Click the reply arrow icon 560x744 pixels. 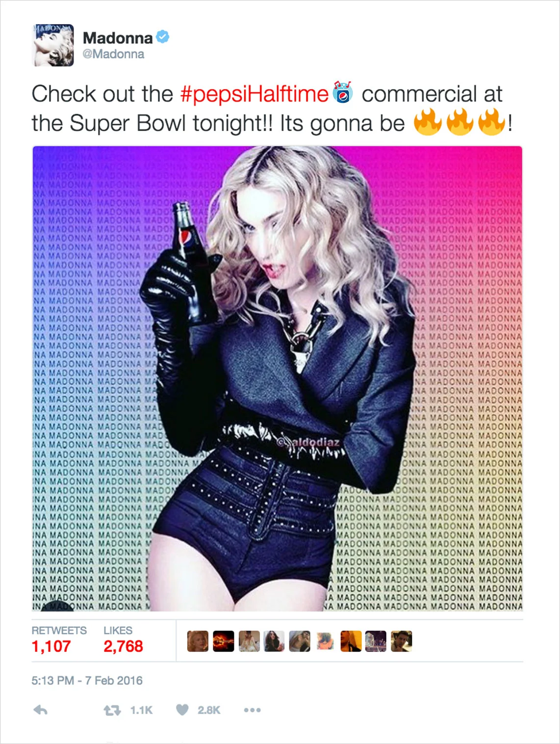point(40,710)
